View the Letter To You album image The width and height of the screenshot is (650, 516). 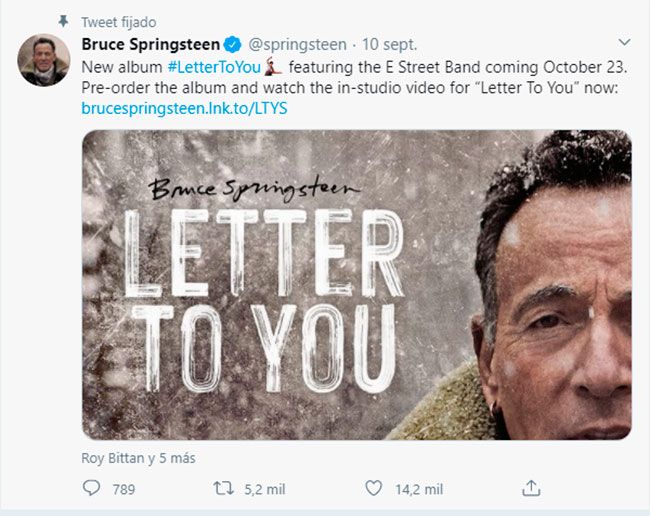click(356, 285)
